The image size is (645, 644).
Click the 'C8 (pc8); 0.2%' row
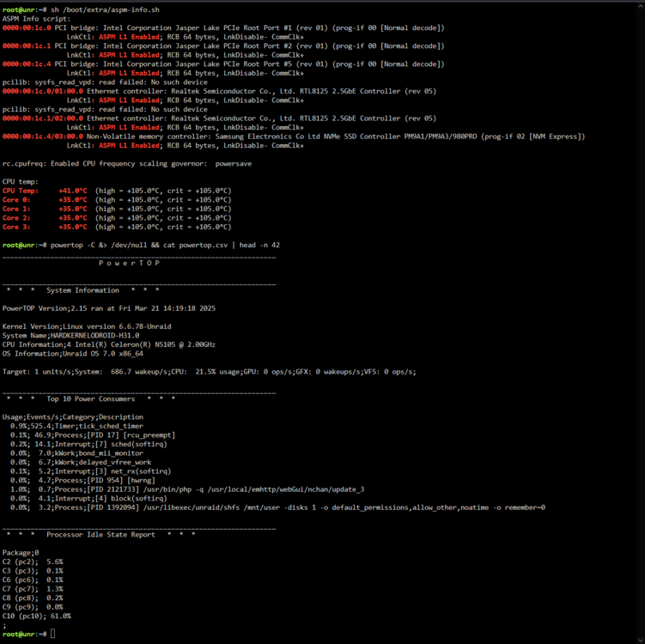(33, 598)
